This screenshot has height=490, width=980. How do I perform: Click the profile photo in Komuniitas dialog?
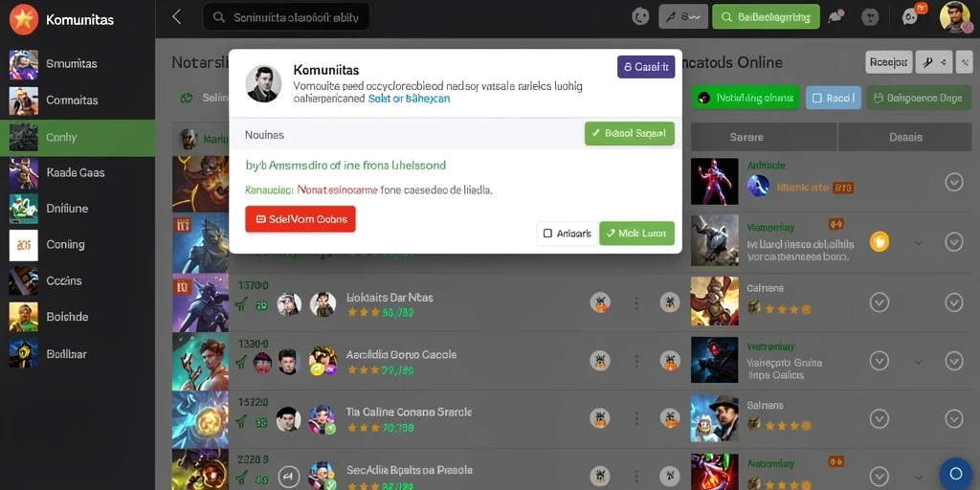[263, 84]
